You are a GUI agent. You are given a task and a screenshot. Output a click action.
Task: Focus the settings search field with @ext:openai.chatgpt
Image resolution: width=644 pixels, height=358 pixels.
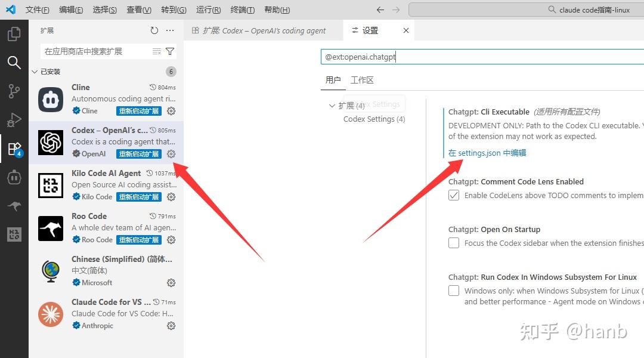pyautogui.click(x=482, y=57)
